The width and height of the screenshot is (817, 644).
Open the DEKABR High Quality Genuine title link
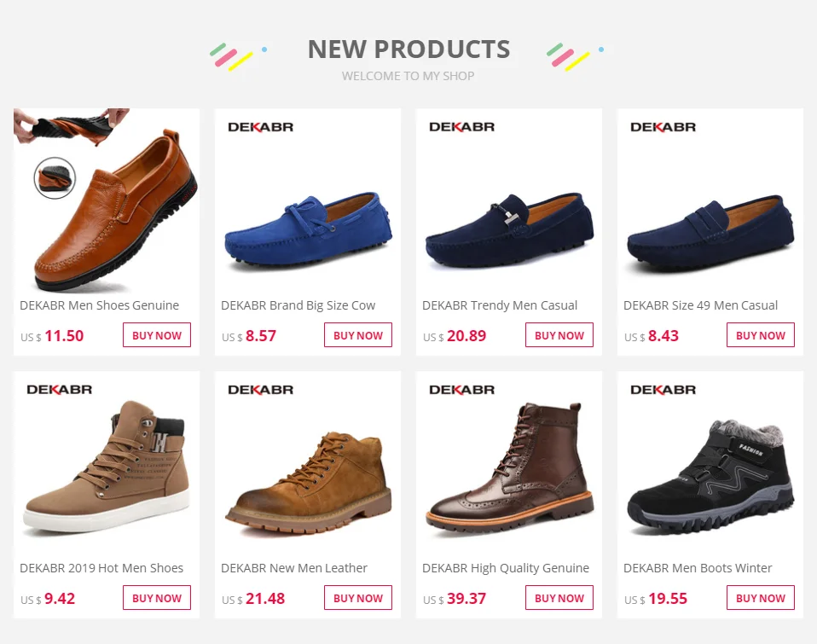tap(506, 568)
